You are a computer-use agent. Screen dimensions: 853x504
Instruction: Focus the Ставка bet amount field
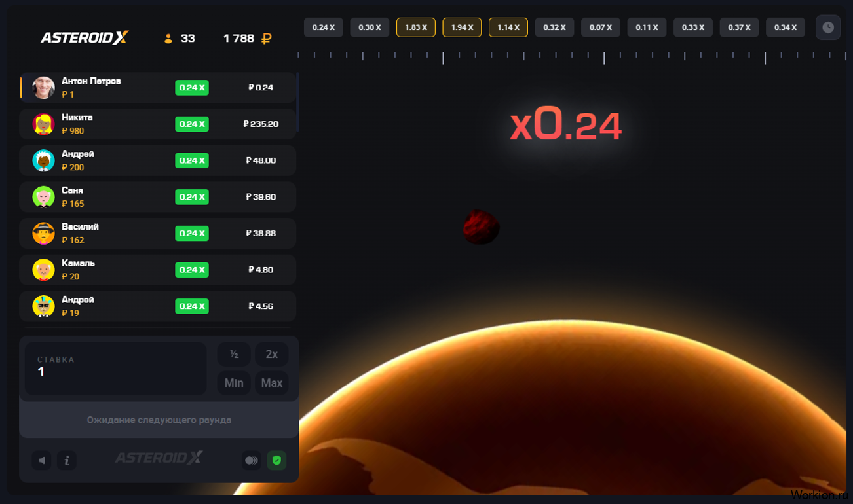115,369
